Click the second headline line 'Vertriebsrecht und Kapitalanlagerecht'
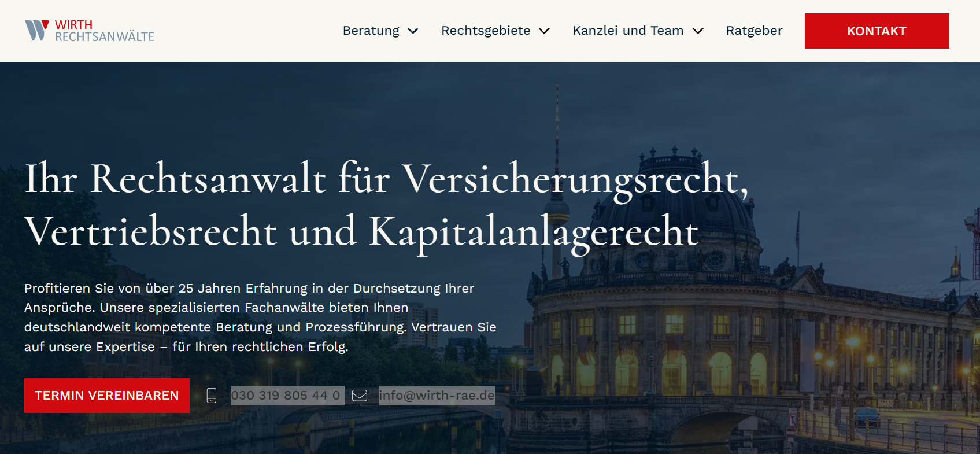 (361, 231)
